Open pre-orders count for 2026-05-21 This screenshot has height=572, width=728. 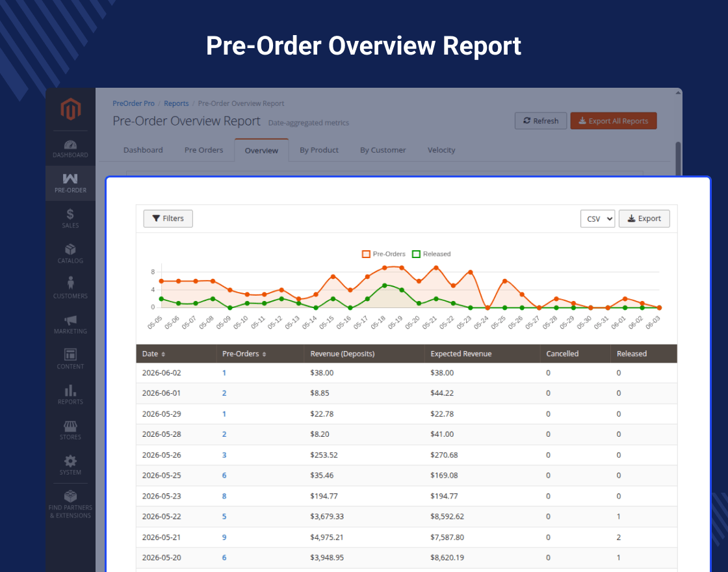(x=224, y=537)
